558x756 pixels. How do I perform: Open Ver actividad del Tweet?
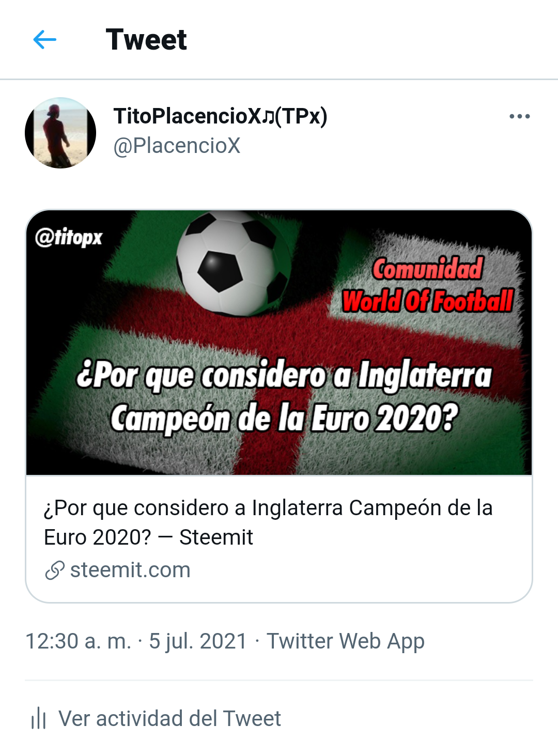pos(169,719)
